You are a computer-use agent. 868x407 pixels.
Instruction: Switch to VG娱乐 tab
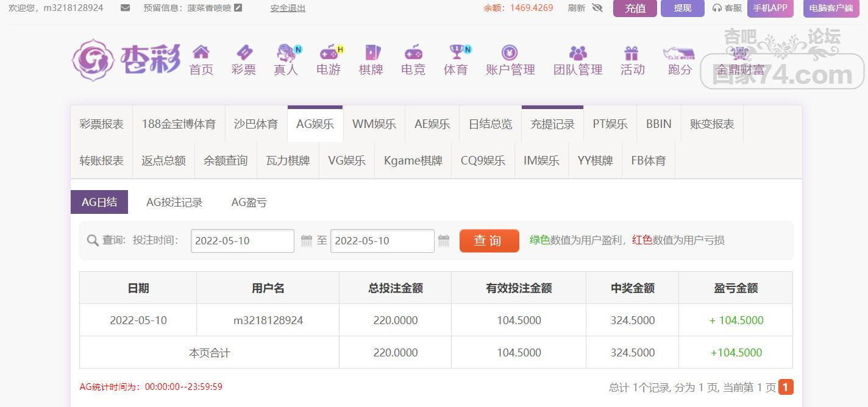click(347, 161)
